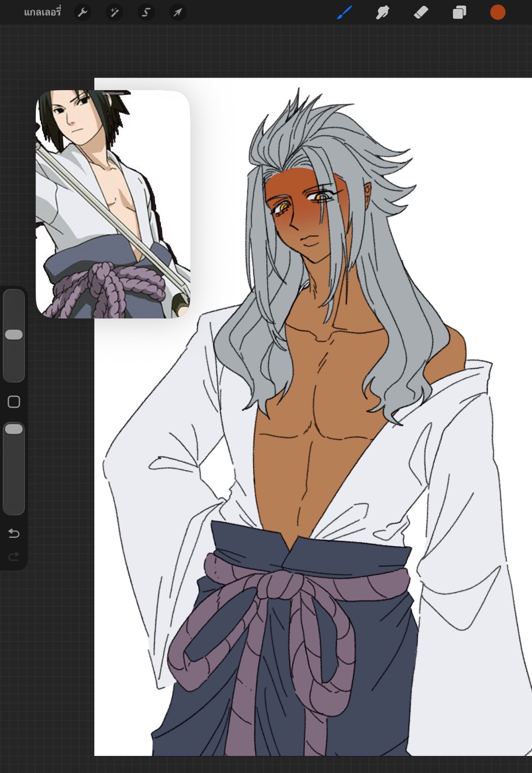Select the Smudge tool
This screenshot has height=773, width=532.
coord(382,12)
